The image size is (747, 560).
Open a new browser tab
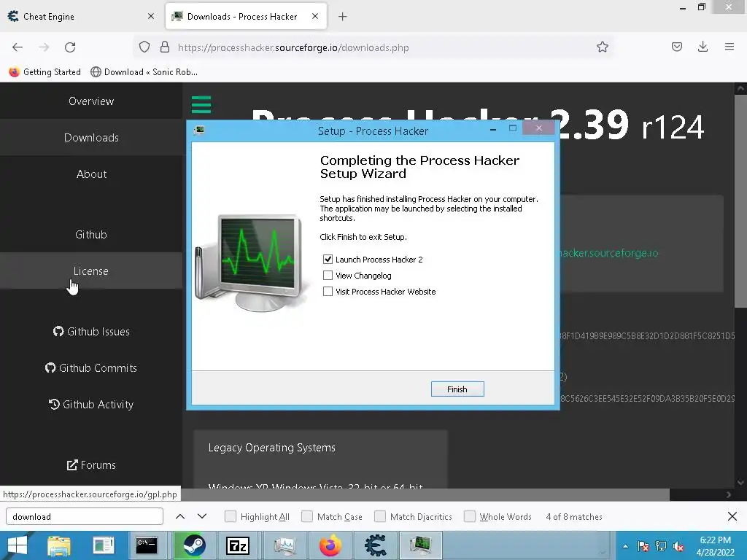[343, 17]
